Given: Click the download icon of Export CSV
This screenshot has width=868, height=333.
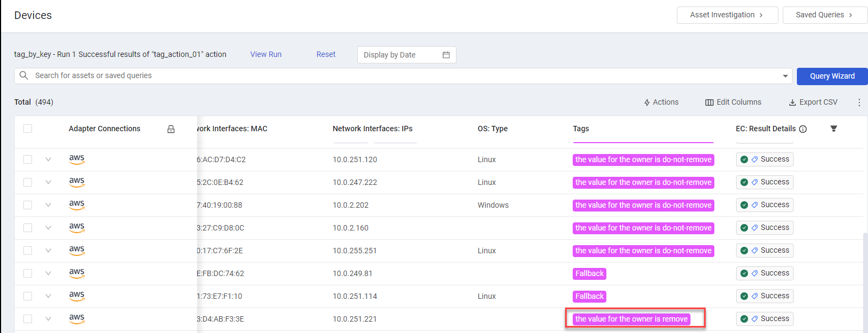Looking at the screenshot, I should 793,103.
